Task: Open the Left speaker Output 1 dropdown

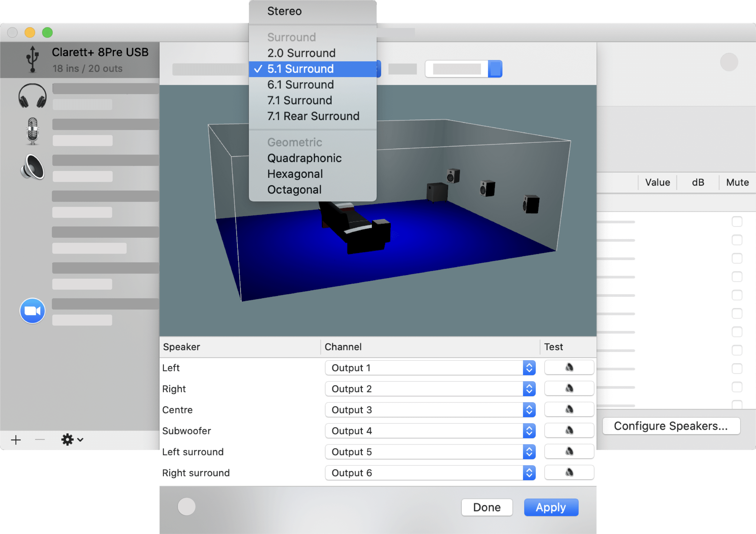Action: (x=430, y=368)
